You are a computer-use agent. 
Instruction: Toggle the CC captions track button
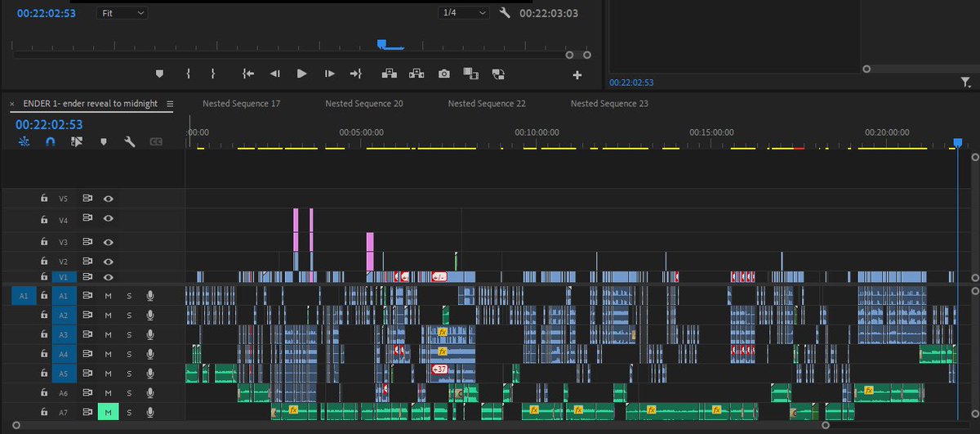[156, 141]
